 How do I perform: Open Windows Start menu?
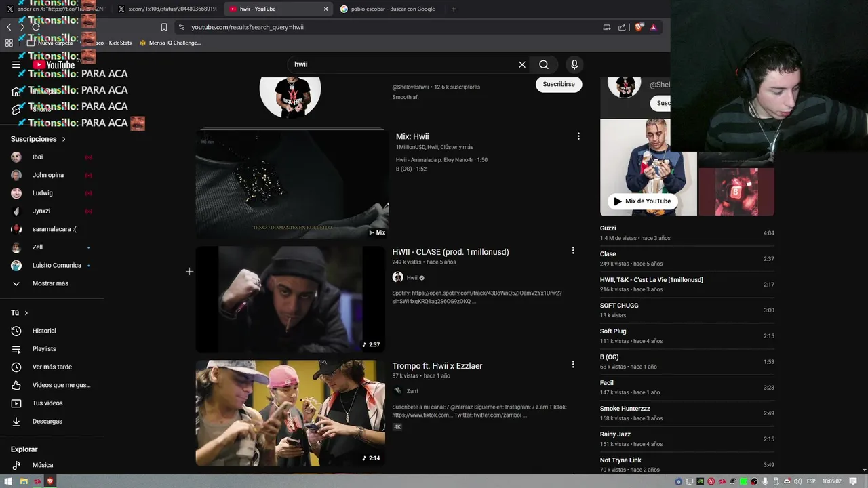click(x=9, y=481)
